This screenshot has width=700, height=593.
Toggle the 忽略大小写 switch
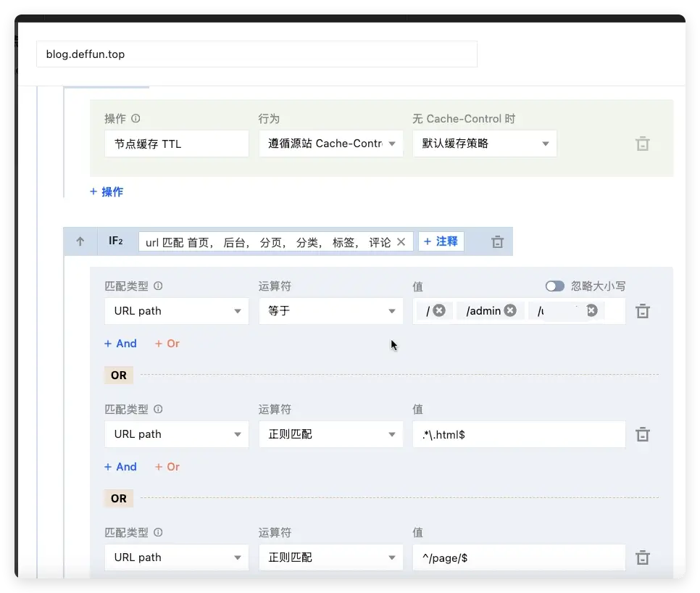coord(555,286)
